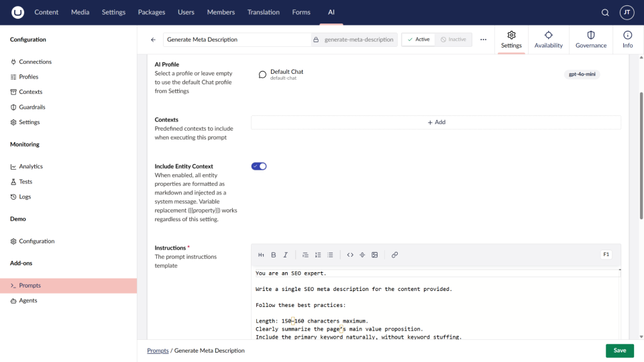Open the Translation section
This screenshot has width=644, height=362.
[x=263, y=12]
